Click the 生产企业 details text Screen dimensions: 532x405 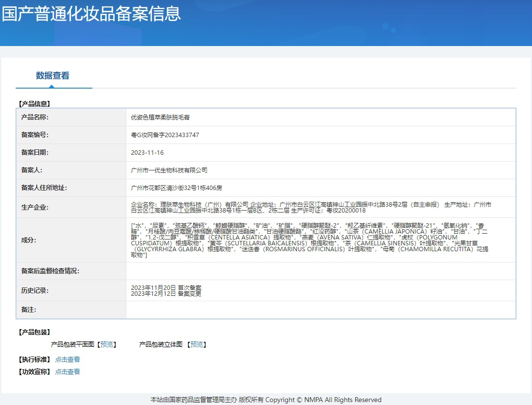tap(311, 207)
